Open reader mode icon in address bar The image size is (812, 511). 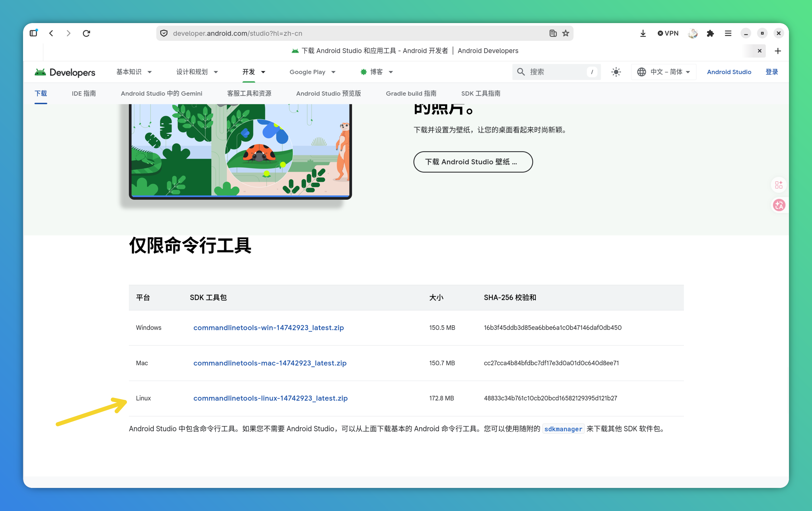pos(553,33)
